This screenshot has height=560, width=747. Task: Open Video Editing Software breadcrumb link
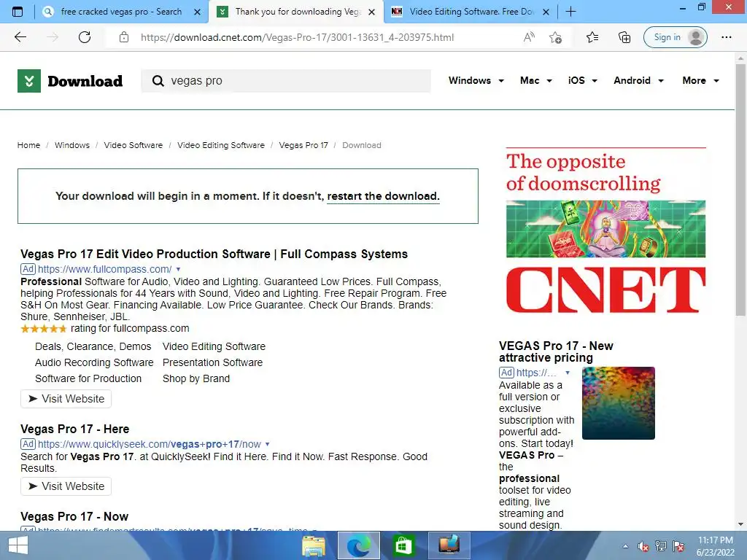[x=221, y=145]
